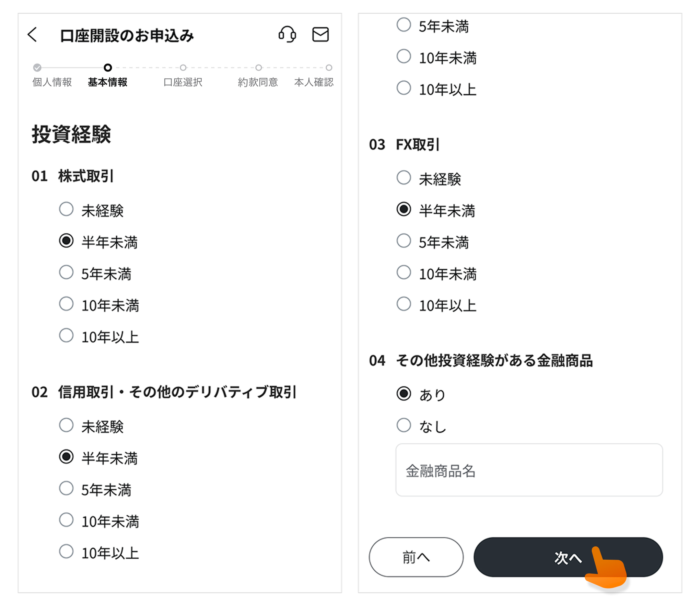The image size is (700, 606).
Task: Click the 個人情報 completed step marker
Action: coord(37,68)
